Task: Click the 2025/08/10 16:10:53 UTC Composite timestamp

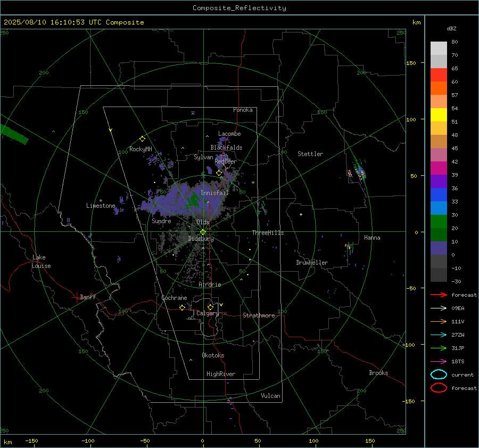Action: click(73, 22)
